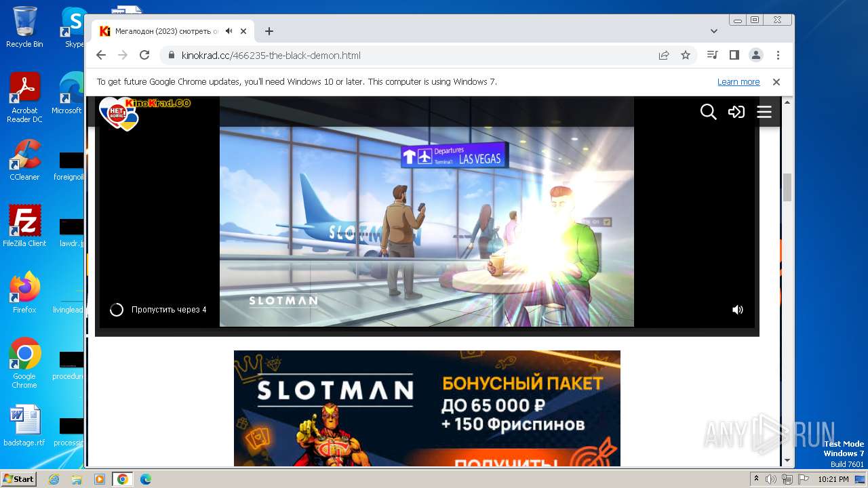Open the media control icon in Chrome toolbar

click(712, 56)
